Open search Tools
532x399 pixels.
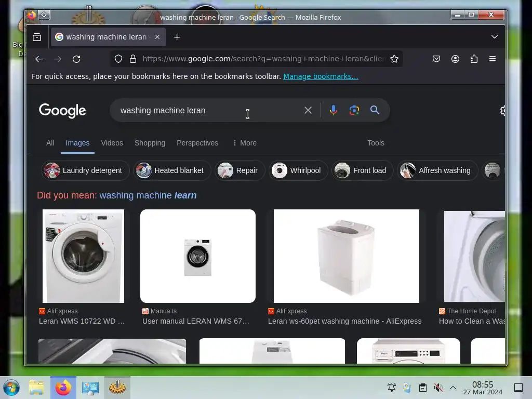(x=376, y=143)
